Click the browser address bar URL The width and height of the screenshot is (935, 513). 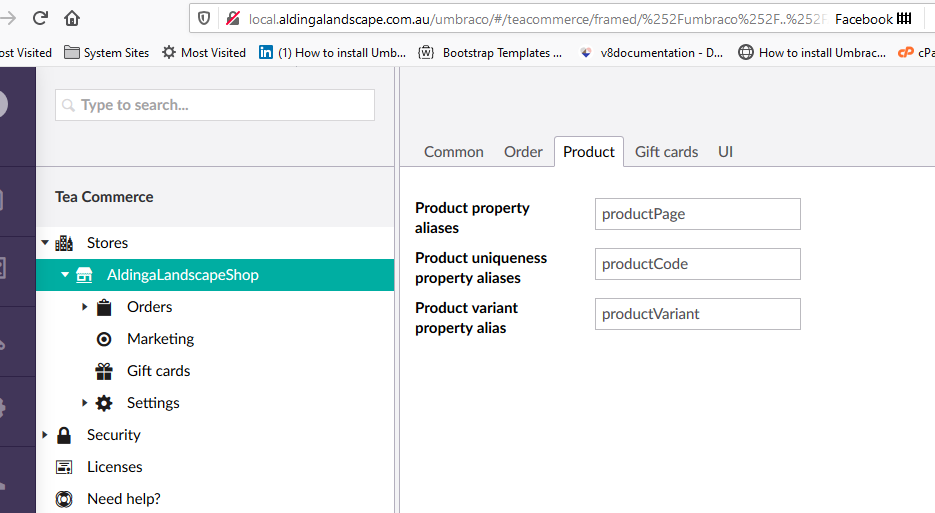click(x=537, y=19)
